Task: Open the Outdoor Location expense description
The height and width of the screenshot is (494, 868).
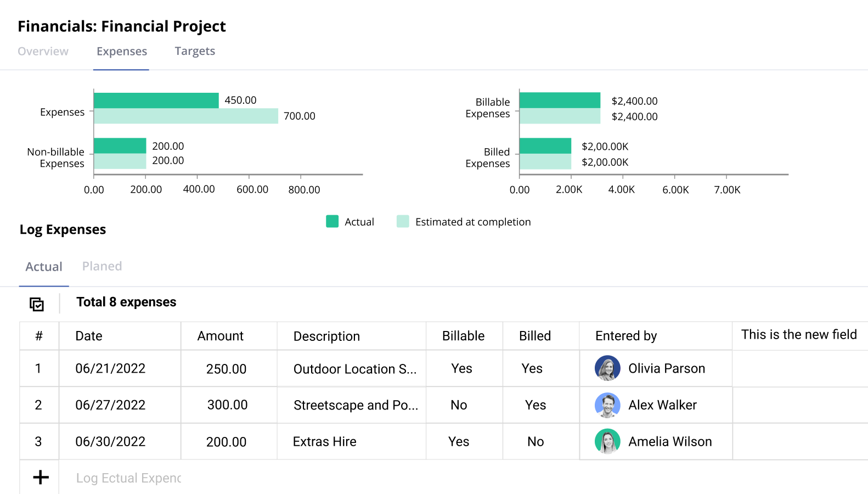Action: tap(354, 369)
